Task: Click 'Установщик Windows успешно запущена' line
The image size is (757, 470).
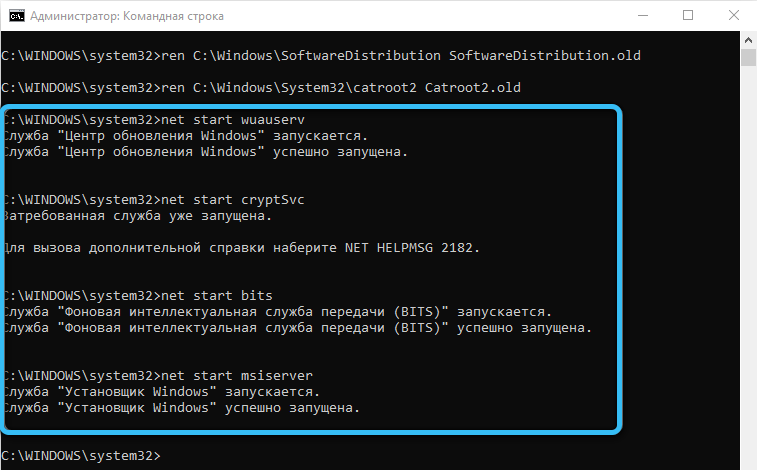Action: click(x=182, y=408)
